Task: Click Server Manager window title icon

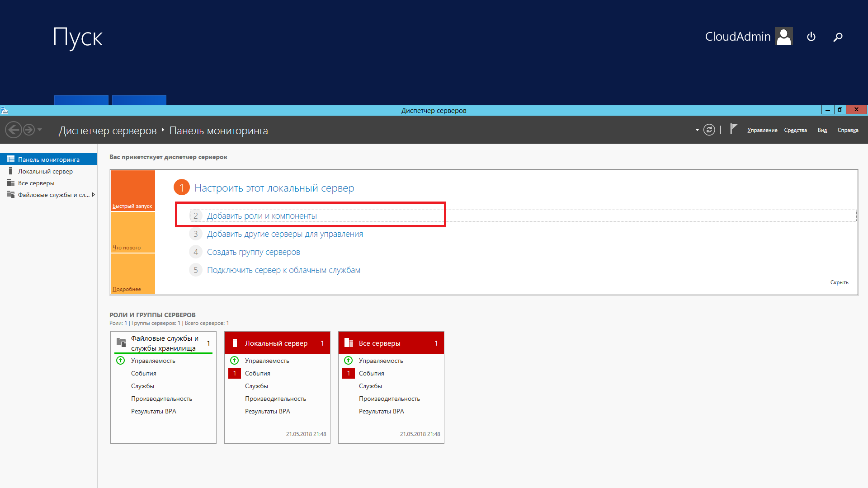Action: pos(4,110)
